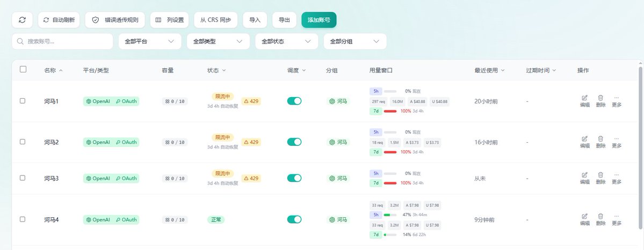The image size is (644, 250).
Task: Sort by 状态 column header
Action: coord(216,70)
